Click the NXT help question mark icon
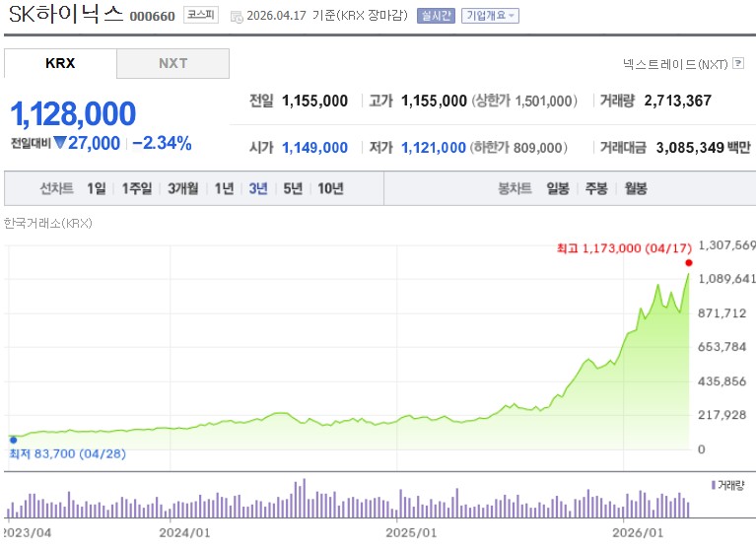 click(x=737, y=63)
